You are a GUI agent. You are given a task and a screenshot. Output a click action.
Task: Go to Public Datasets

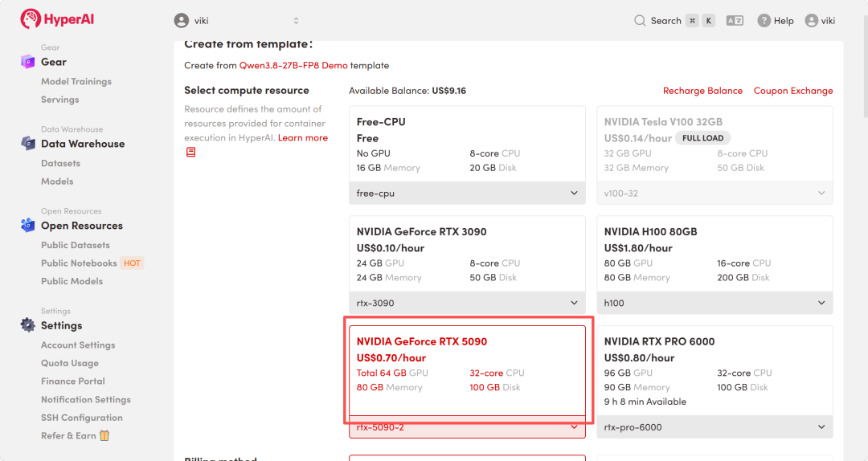coord(76,245)
